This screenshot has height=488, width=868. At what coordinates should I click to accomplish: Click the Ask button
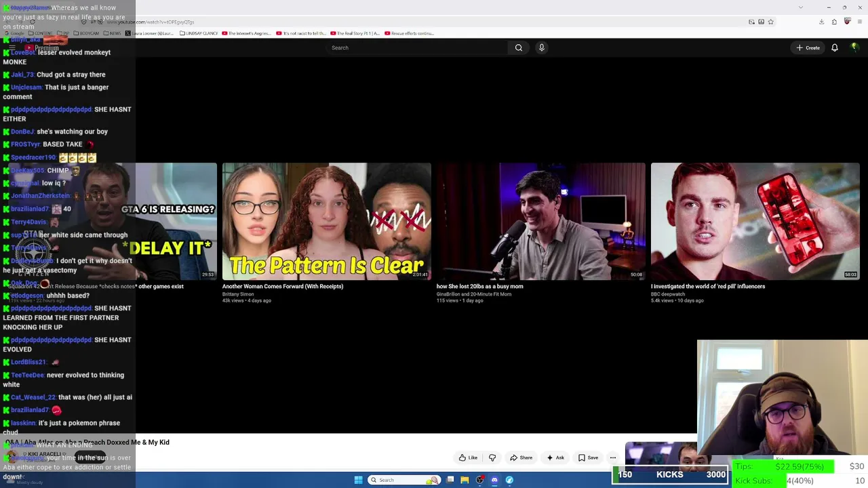click(555, 457)
